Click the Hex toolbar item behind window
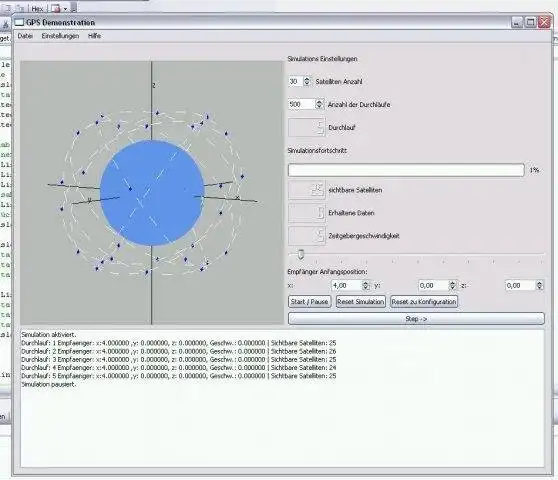Viewport: 558px width, 480px height. point(37,8)
